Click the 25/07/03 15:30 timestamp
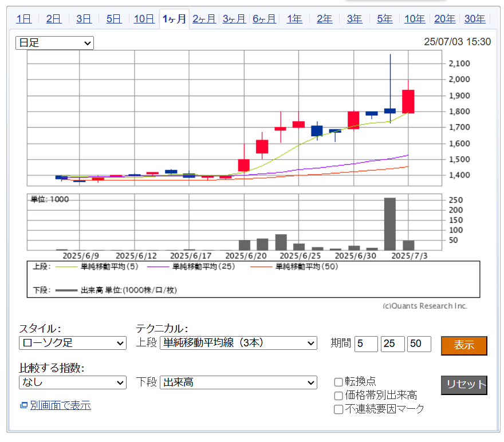Viewport: 504px width, 442px height. 457,42
